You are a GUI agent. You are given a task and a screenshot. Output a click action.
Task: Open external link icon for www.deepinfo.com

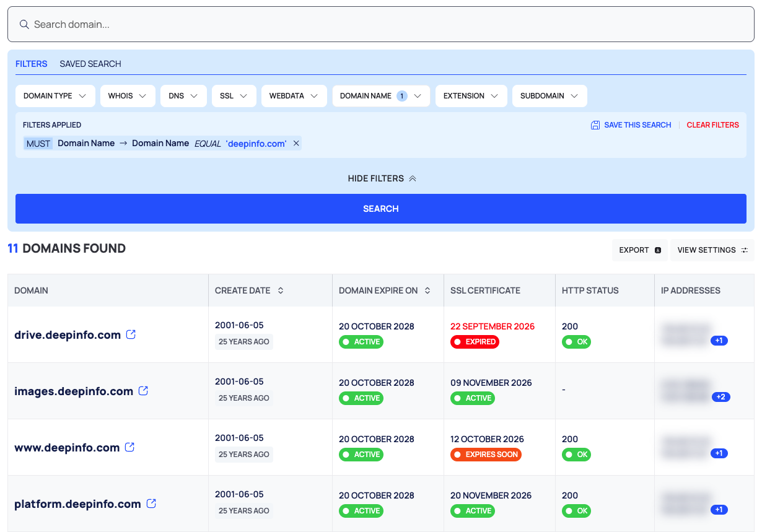pos(129,447)
